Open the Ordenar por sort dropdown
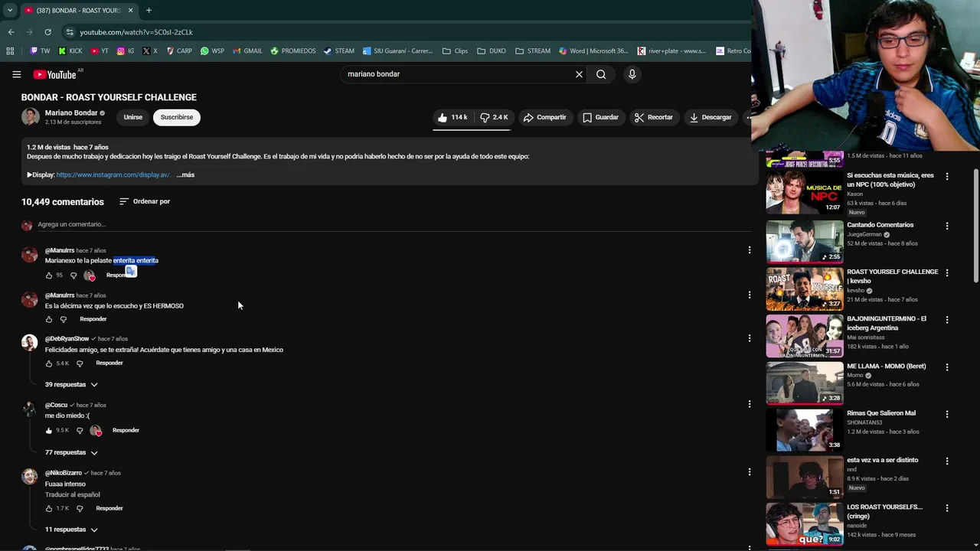Screen dimensions: 980x551 (145, 201)
